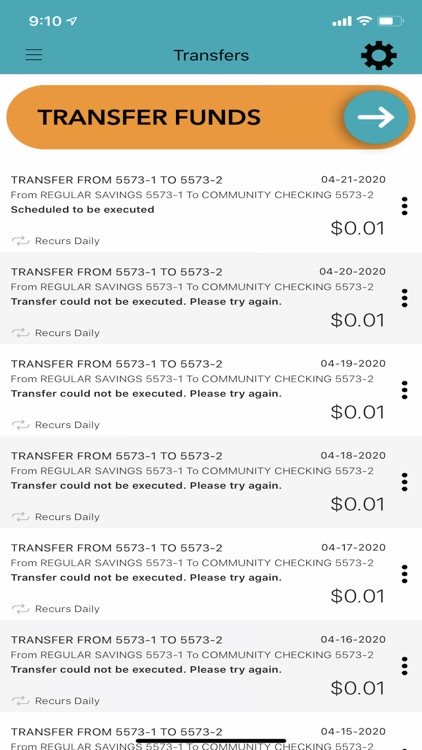Tap Recurs Daily label on 04-17-2020 transfer
422x750 pixels.
[x=67, y=609]
